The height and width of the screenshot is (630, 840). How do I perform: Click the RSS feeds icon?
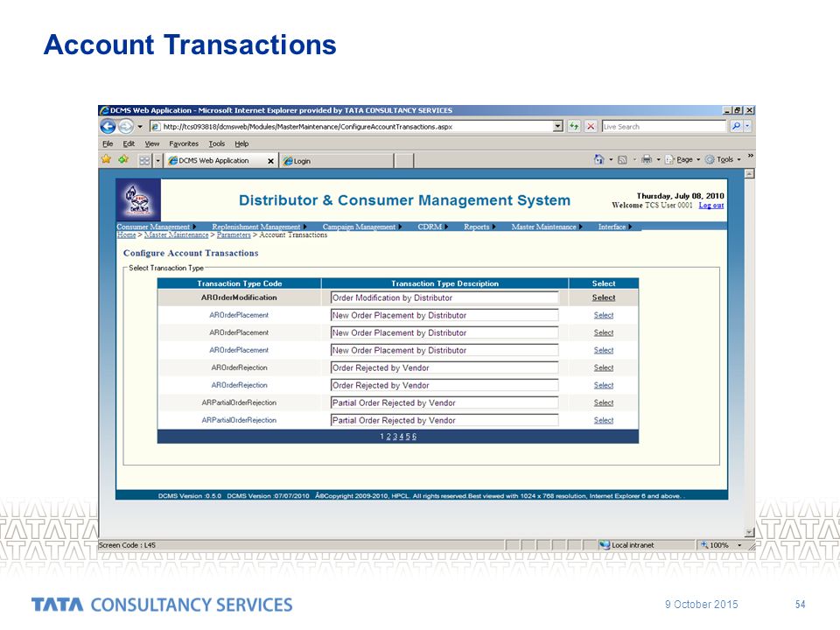[x=622, y=159]
